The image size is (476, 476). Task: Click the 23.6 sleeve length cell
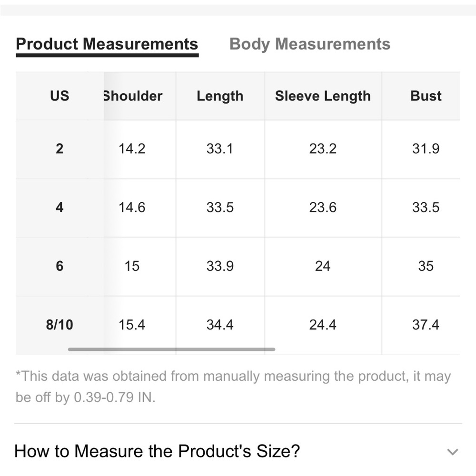323,208
